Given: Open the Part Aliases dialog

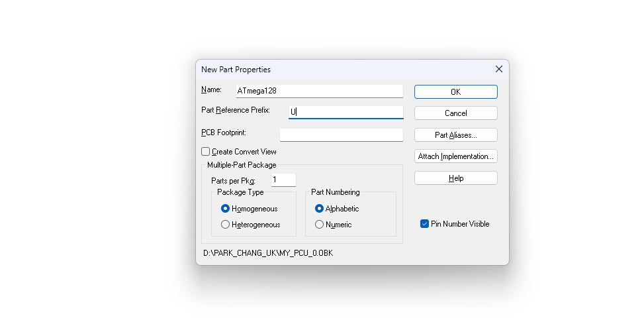Looking at the screenshot, I should [x=456, y=135].
